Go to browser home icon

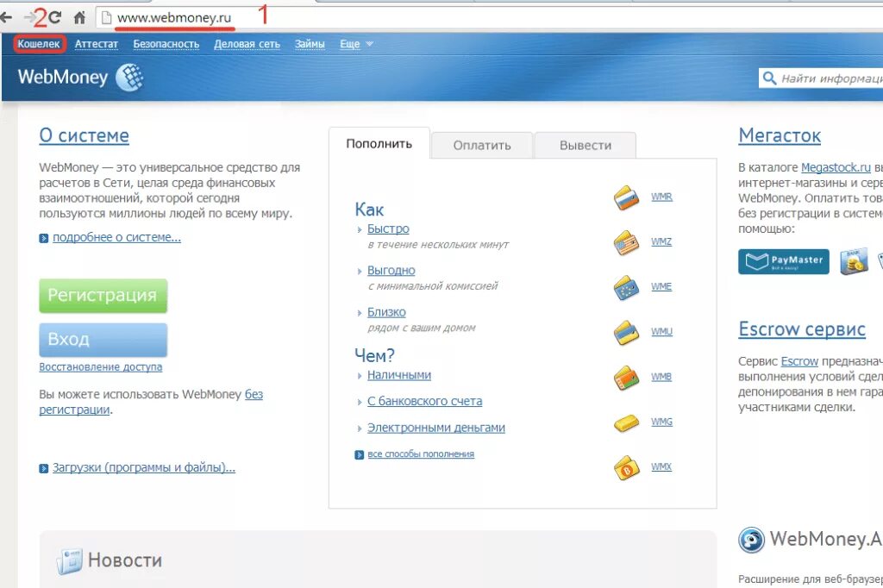click(79, 17)
